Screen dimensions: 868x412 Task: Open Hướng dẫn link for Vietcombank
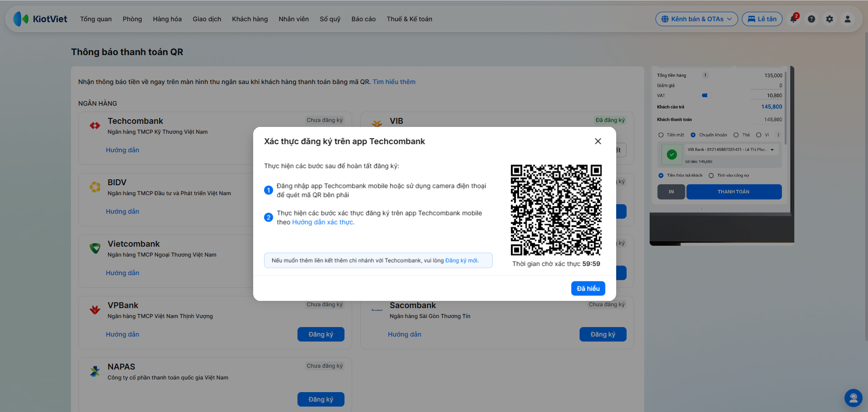123,273
